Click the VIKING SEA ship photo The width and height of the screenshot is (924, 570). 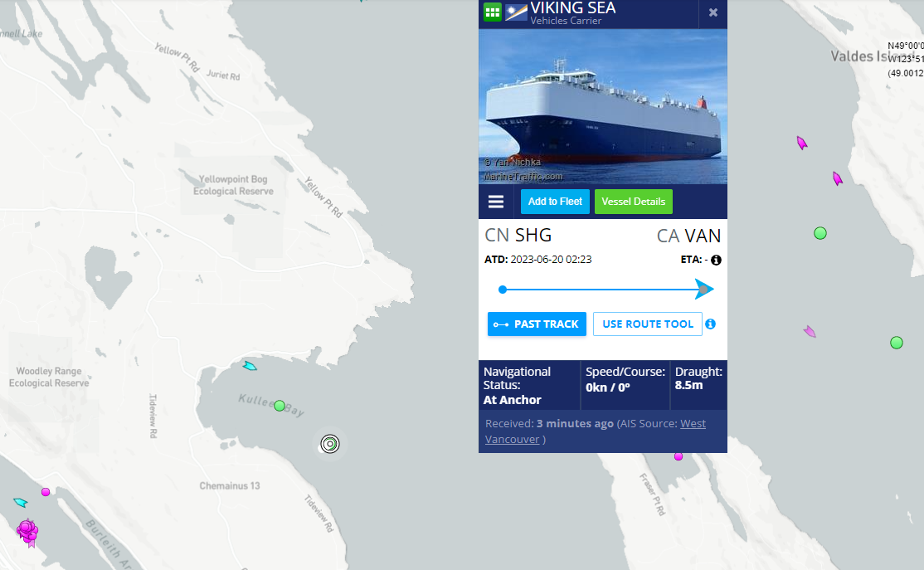click(603, 107)
